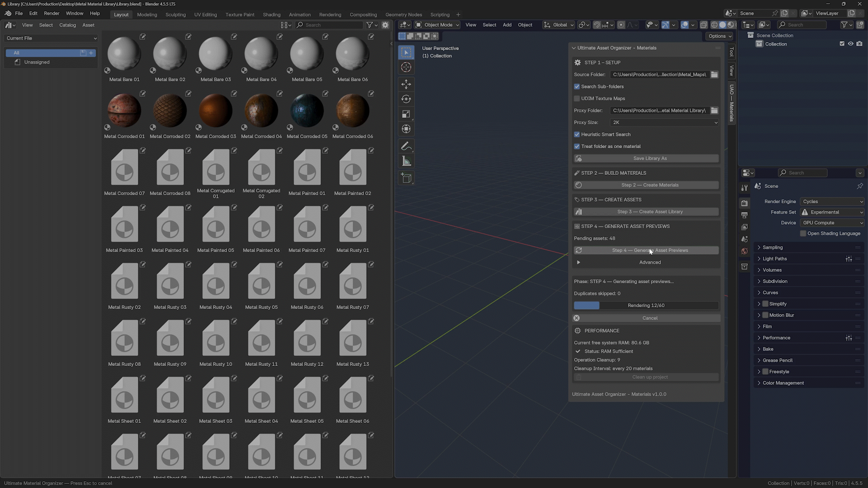Click the Rendering 12/60 progress bar

(646, 305)
